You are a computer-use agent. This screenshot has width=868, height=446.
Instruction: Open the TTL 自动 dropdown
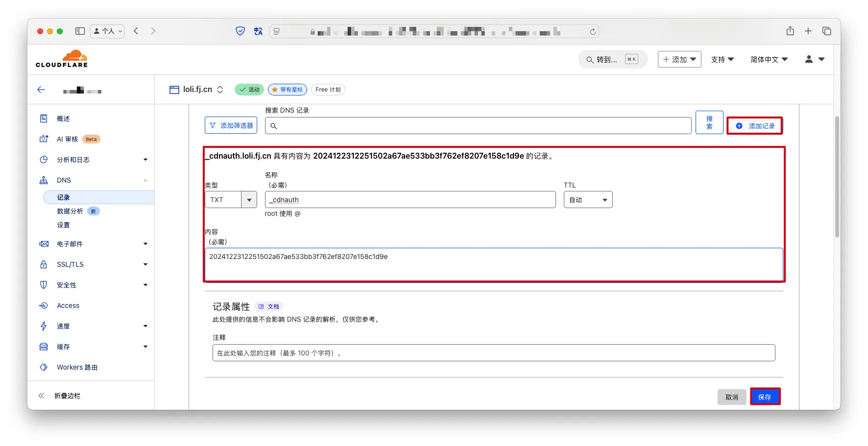588,200
